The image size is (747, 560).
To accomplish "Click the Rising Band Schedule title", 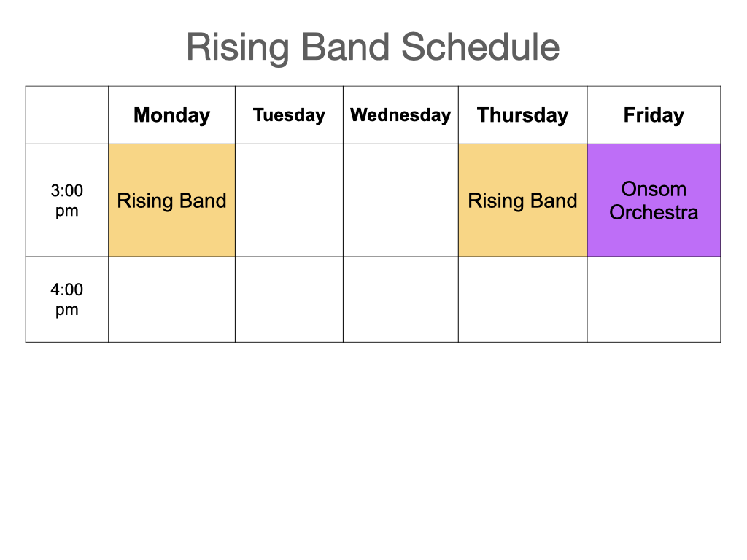I will (373, 47).
